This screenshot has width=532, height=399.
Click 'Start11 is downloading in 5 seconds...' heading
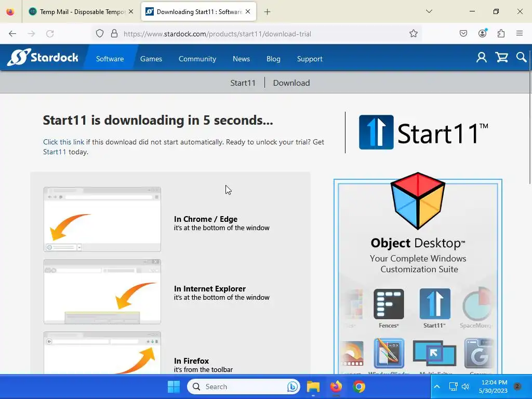pyautogui.click(x=158, y=120)
